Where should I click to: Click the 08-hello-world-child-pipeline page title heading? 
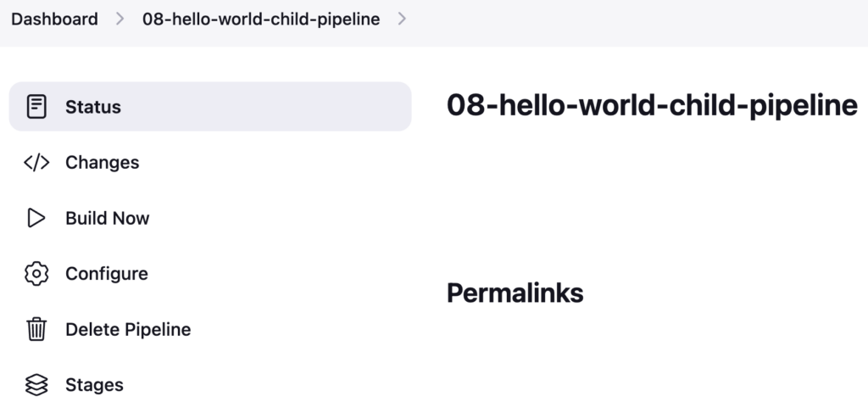[652, 104]
